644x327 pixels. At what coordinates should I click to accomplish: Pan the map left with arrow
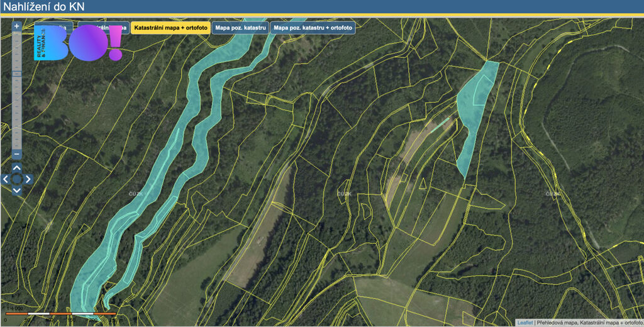click(6, 179)
